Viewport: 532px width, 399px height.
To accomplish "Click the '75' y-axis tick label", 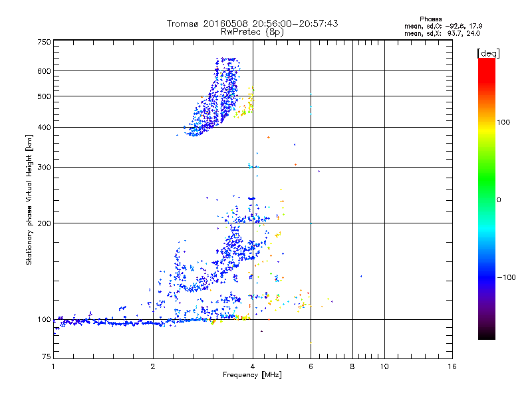I will point(47,356).
